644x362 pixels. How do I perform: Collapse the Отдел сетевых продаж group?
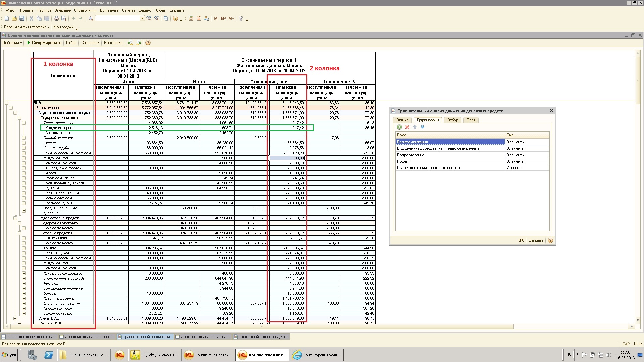[x=15, y=218]
